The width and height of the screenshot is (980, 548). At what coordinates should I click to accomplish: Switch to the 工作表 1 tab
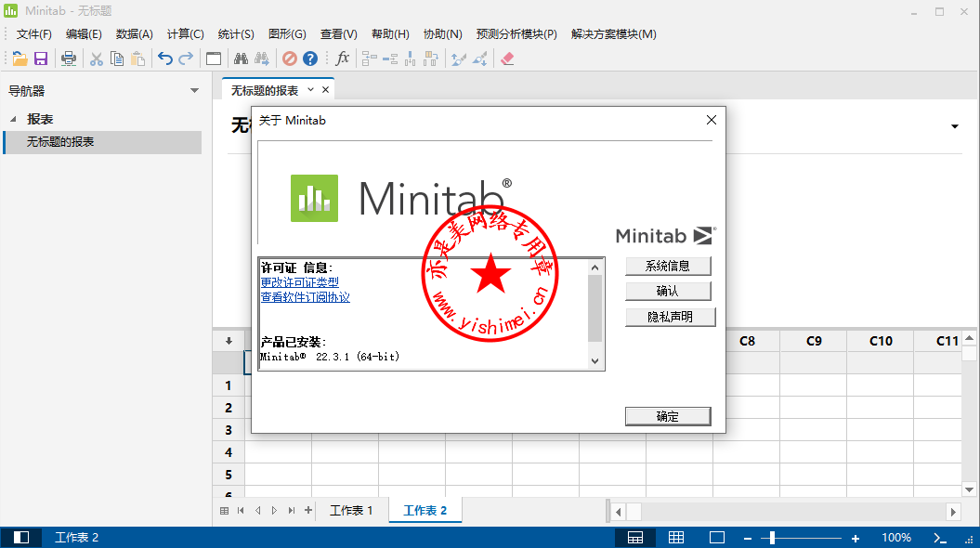351,511
